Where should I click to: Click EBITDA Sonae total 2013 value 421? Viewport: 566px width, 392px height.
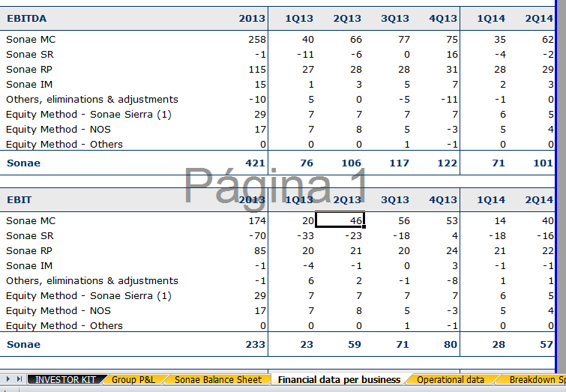(255, 163)
